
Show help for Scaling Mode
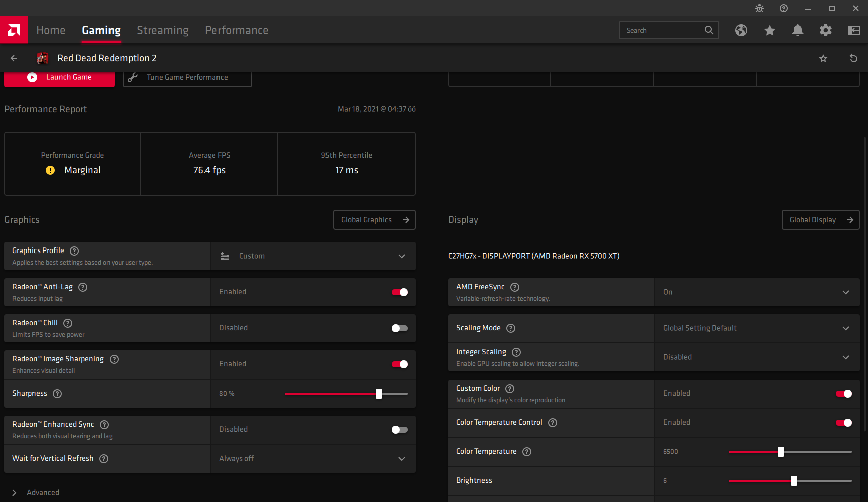511,328
